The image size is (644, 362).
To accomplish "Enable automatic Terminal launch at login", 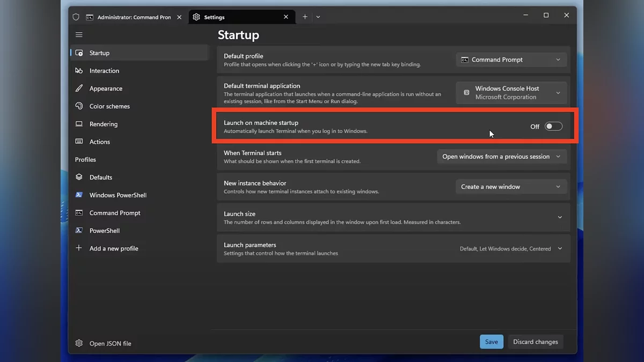I will click(553, 126).
